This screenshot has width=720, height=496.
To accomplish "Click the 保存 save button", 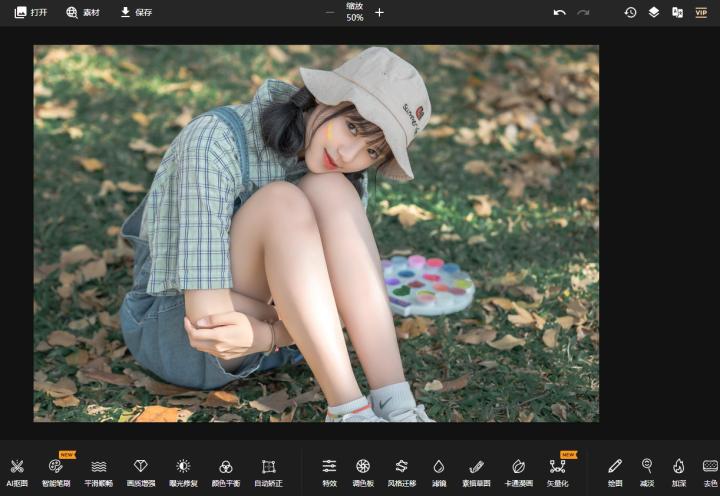I will click(136, 13).
